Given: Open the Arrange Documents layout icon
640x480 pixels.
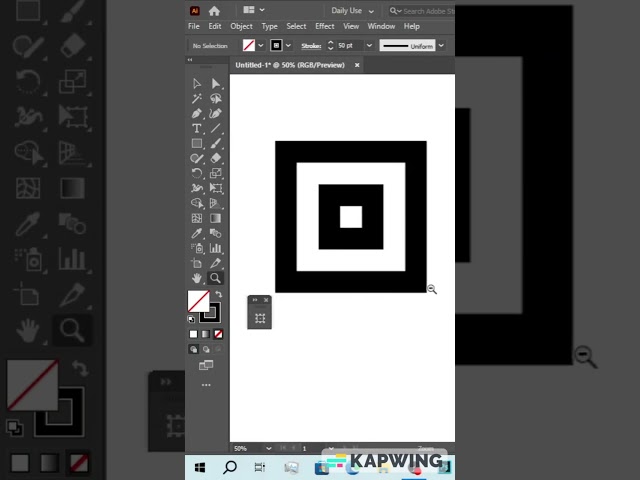Looking at the screenshot, I should (249, 10).
